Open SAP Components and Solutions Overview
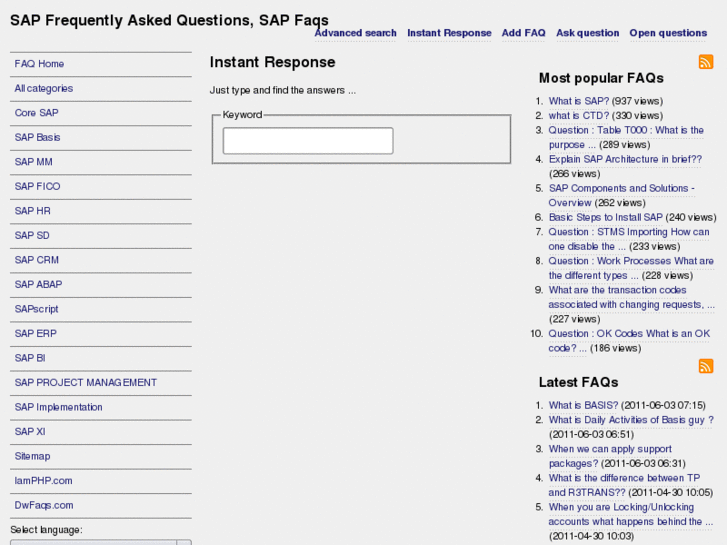 [621, 195]
